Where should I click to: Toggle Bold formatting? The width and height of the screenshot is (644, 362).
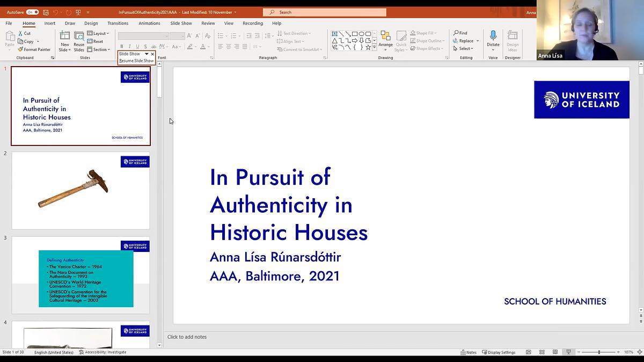click(122, 47)
